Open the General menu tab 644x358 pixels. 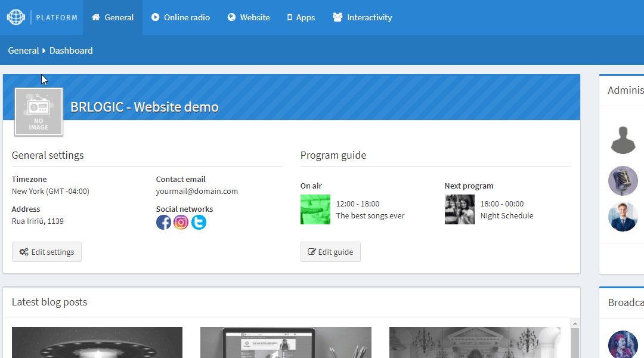113,17
